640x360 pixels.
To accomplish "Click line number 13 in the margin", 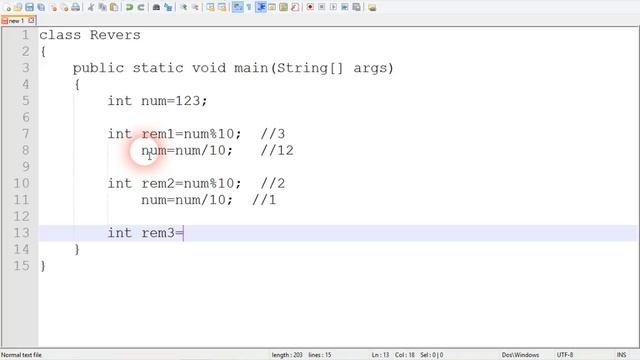I will pos(21,233).
